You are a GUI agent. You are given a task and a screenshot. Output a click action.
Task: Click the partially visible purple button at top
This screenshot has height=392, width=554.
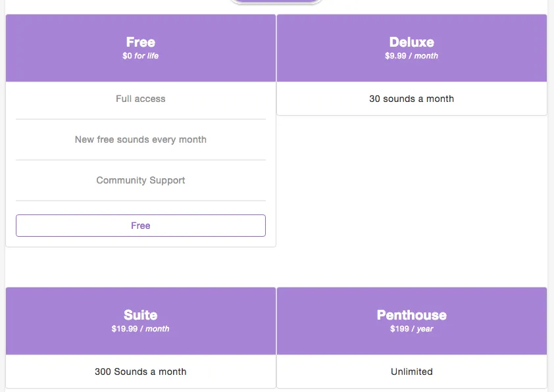tap(276, 1)
